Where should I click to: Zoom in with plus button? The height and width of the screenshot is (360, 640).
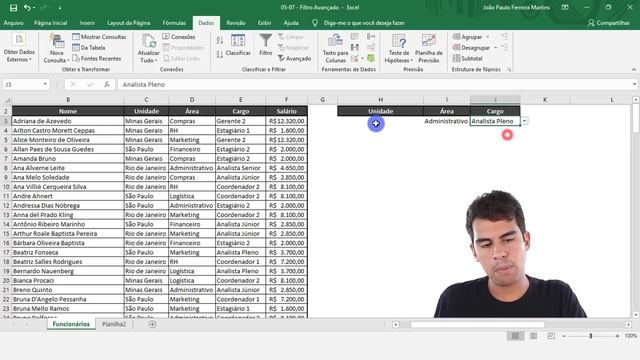[x=617, y=336]
